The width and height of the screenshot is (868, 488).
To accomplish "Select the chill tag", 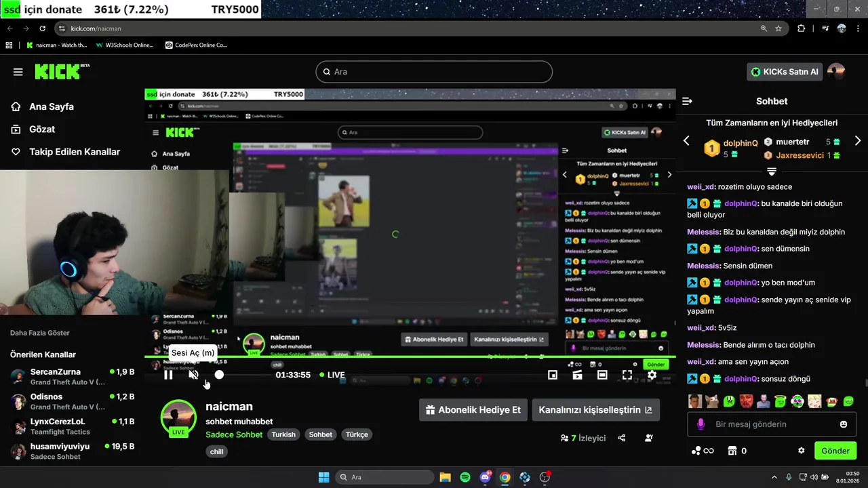I will point(216,451).
